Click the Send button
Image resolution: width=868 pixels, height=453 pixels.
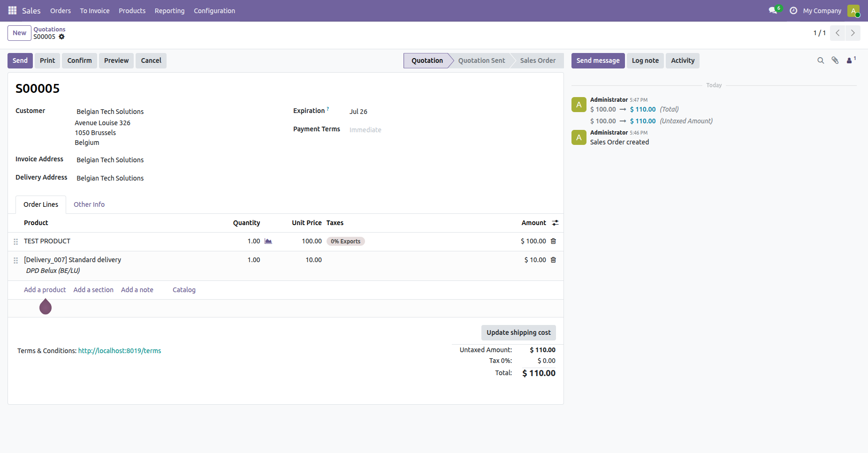point(20,60)
